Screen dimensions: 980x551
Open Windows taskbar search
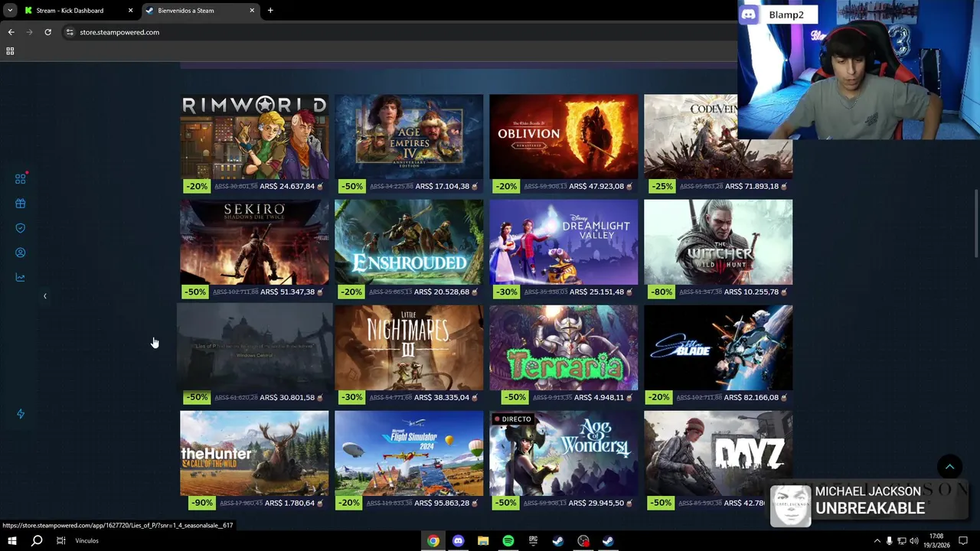[36, 541]
